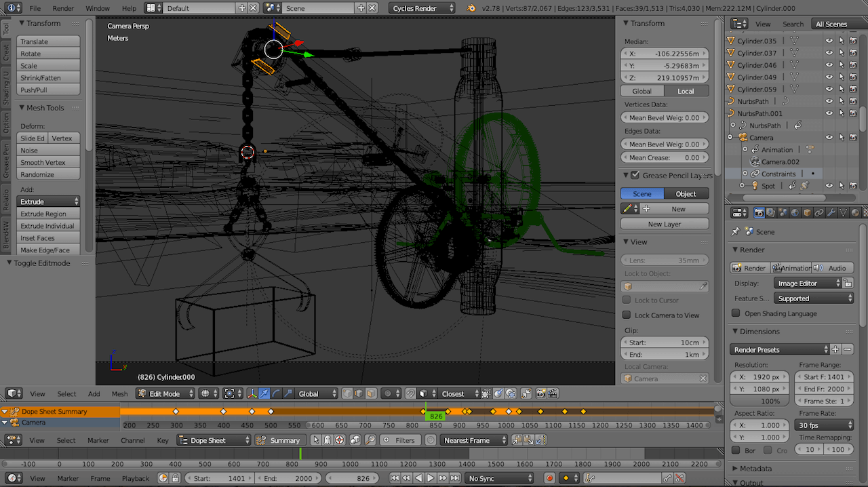Click the Blender logo in the header
The height and width of the screenshot is (487, 868).
[x=471, y=8]
